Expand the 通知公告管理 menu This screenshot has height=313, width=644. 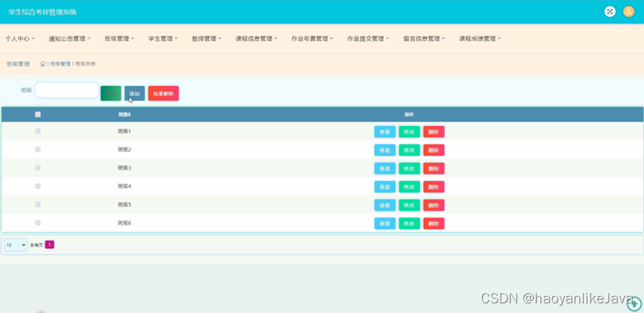pos(69,39)
